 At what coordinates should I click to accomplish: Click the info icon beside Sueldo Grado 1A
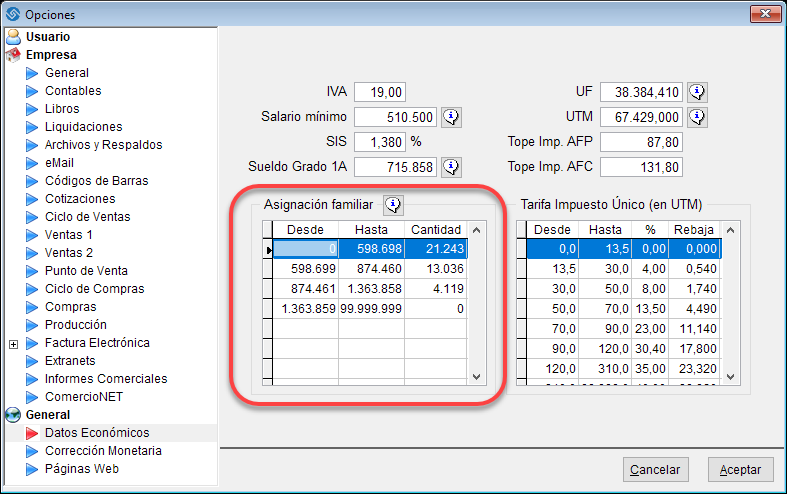[x=451, y=167]
